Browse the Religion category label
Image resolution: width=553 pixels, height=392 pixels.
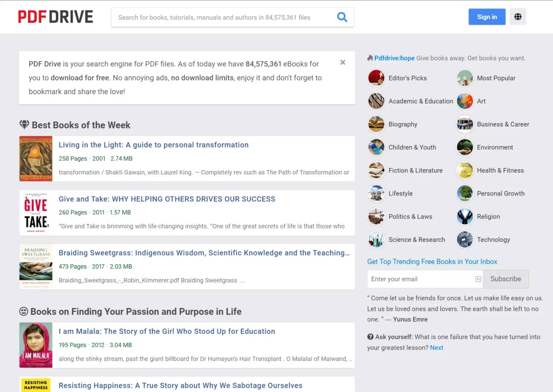pyautogui.click(x=489, y=217)
